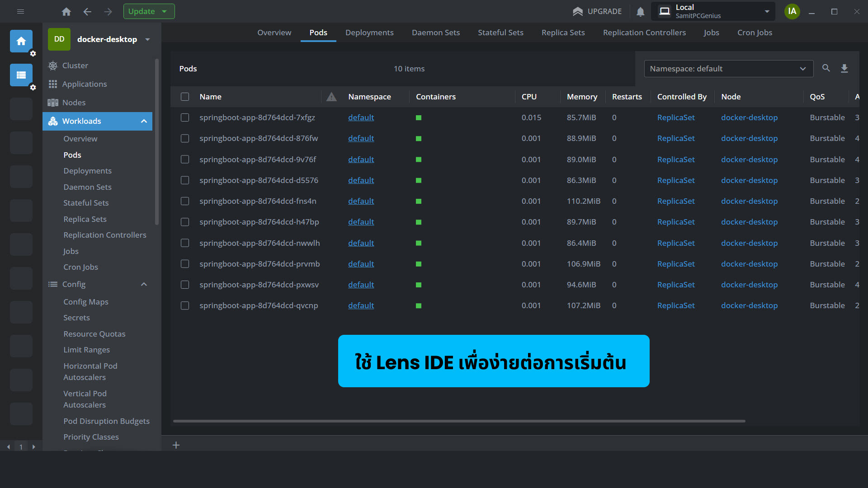Screen dimensions: 868x488
Task: Select the catalog list tile in left rail
Action: [x=21, y=75]
